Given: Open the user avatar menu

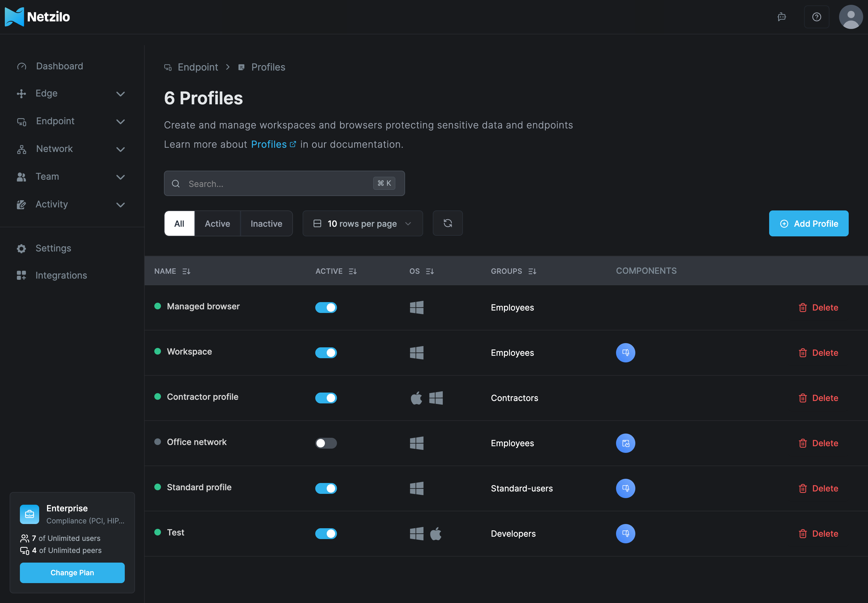Looking at the screenshot, I should tap(851, 17).
